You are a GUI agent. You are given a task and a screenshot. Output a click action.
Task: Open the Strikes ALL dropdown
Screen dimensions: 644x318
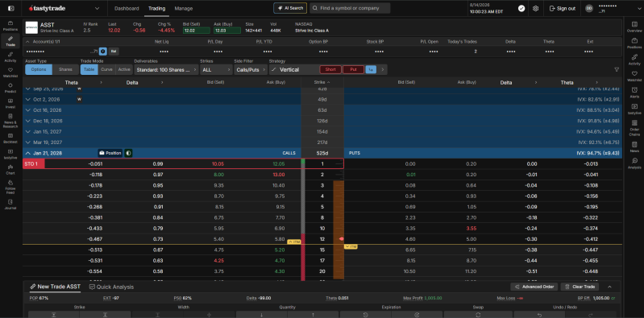click(217, 70)
